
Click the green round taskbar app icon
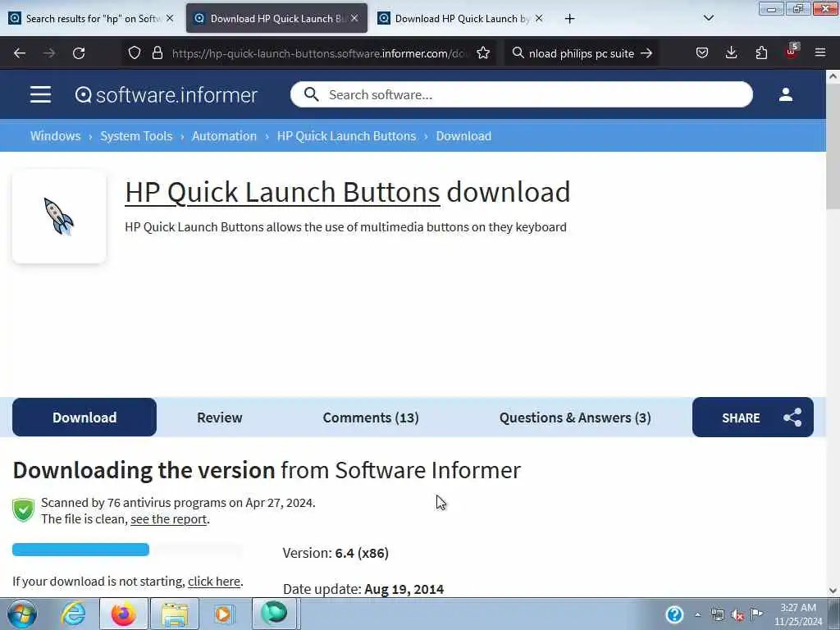(274, 614)
